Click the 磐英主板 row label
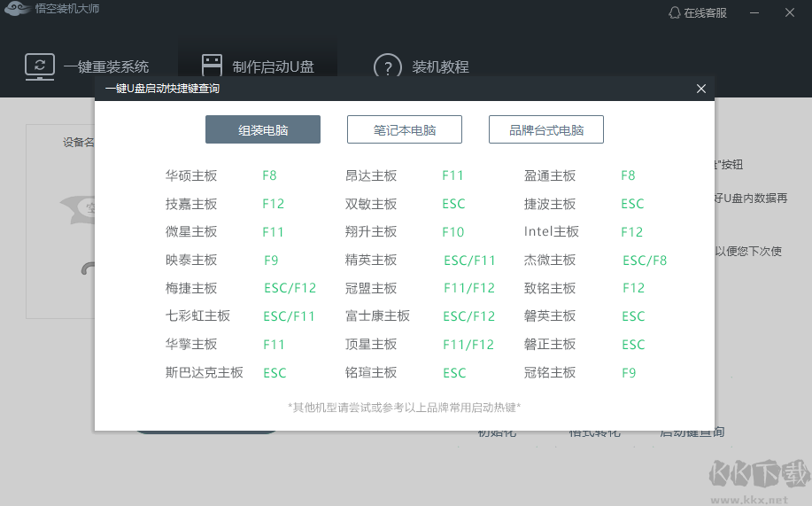Screen dimensions: 812x506 [x=550, y=315]
